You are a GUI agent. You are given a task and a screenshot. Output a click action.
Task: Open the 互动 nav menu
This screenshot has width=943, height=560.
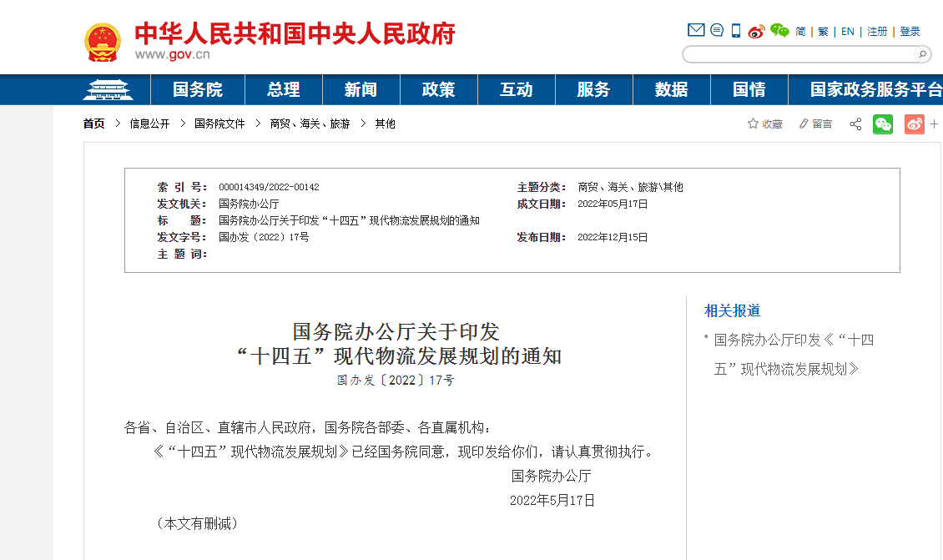pyautogui.click(x=516, y=89)
